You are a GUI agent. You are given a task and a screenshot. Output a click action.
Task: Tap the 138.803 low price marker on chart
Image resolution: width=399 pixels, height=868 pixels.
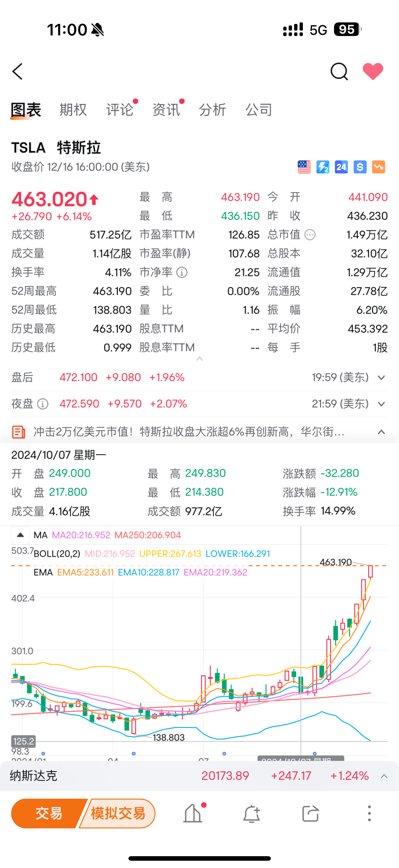pyautogui.click(x=169, y=738)
